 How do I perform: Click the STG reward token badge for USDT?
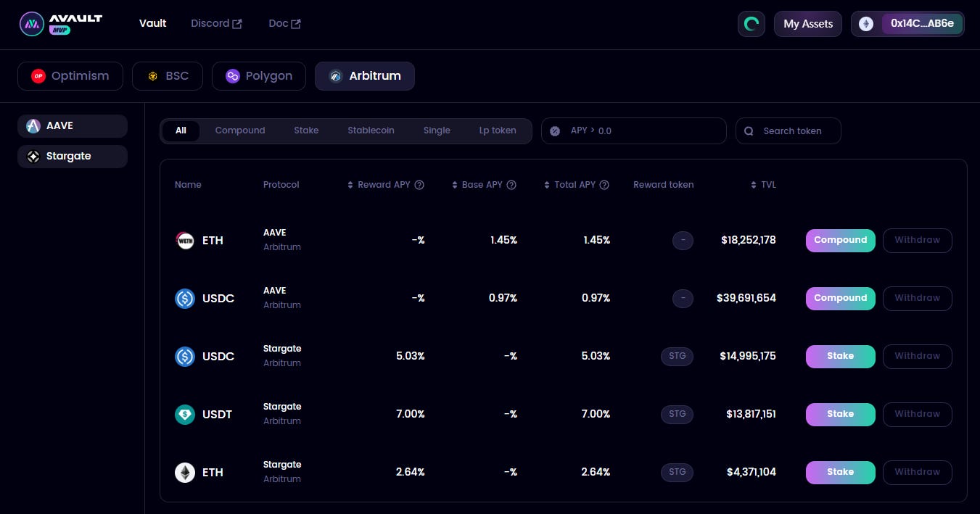click(677, 414)
